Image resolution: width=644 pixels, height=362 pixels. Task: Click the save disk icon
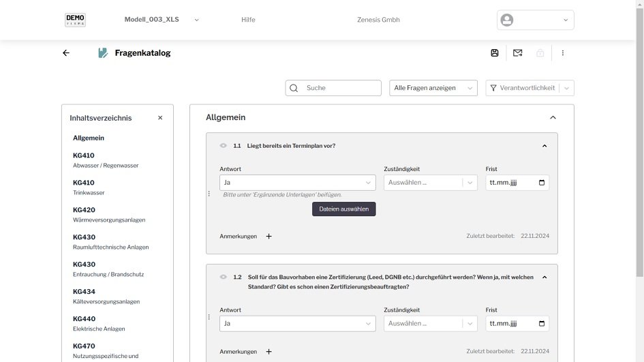pyautogui.click(x=495, y=53)
